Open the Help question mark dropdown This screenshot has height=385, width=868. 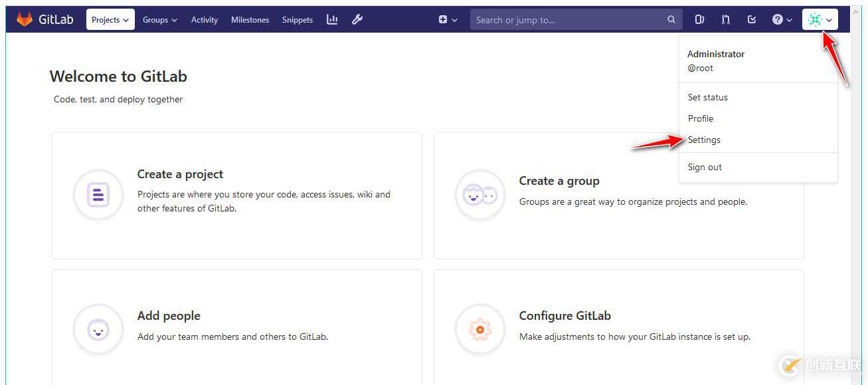782,20
